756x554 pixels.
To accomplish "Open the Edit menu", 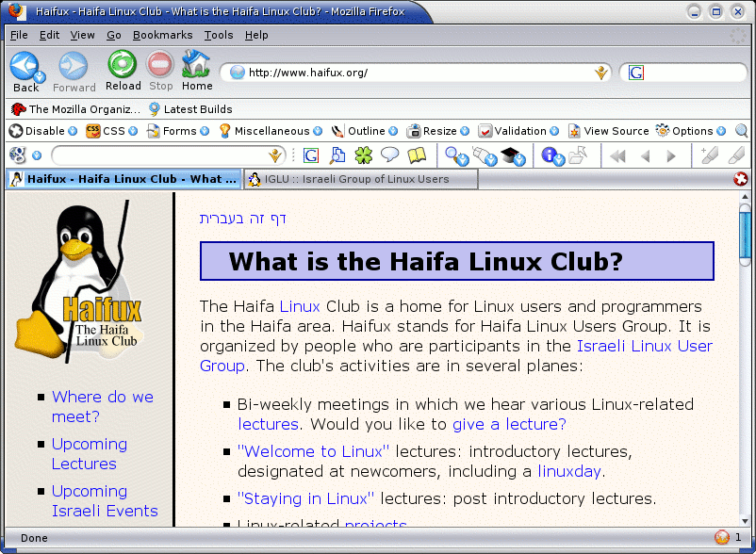I will [49, 35].
